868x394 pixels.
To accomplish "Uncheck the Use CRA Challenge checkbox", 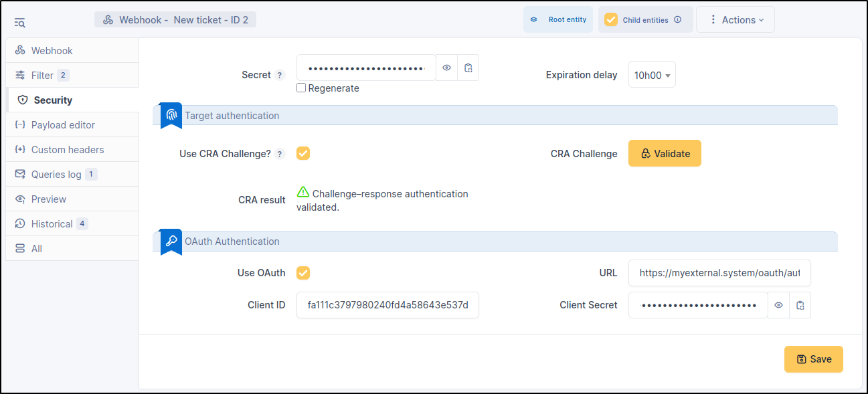I will click(303, 153).
